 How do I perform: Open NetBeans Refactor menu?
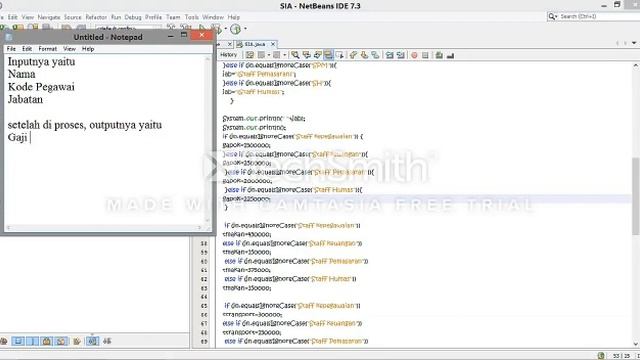tap(96, 17)
